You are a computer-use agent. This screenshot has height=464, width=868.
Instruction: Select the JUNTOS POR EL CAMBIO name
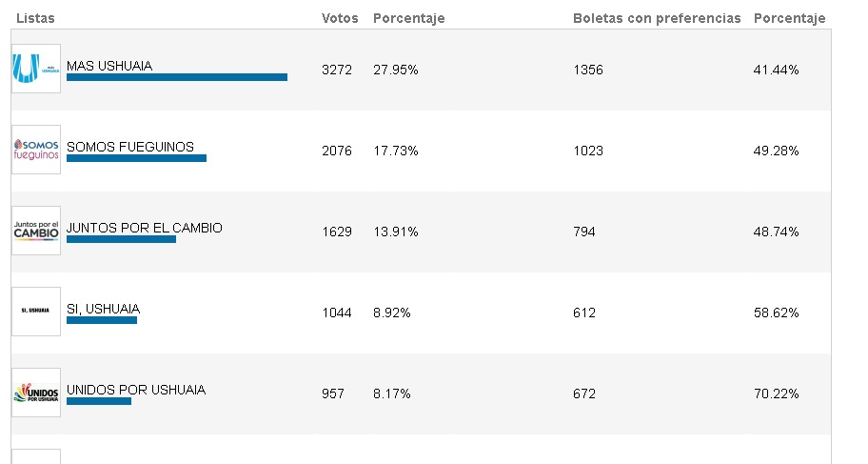[x=144, y=228]
